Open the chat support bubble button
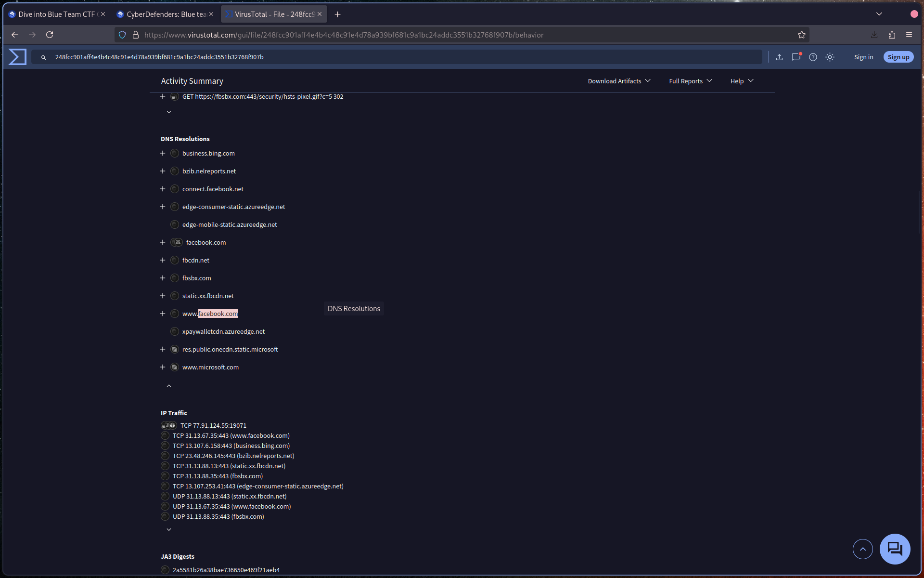 (x=895, y=549)
